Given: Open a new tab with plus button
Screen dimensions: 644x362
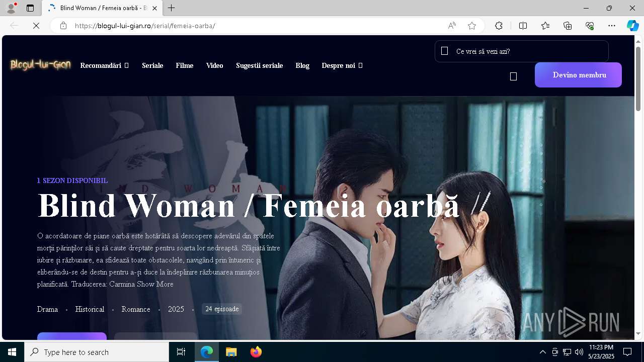Looking at the screenshot, I should point(172,8).
